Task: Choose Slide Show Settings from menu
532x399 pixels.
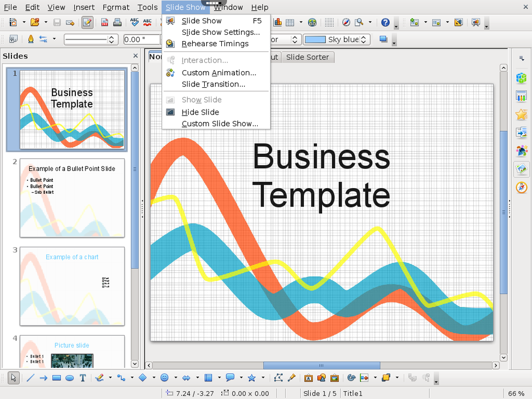Action: (220, 32)
